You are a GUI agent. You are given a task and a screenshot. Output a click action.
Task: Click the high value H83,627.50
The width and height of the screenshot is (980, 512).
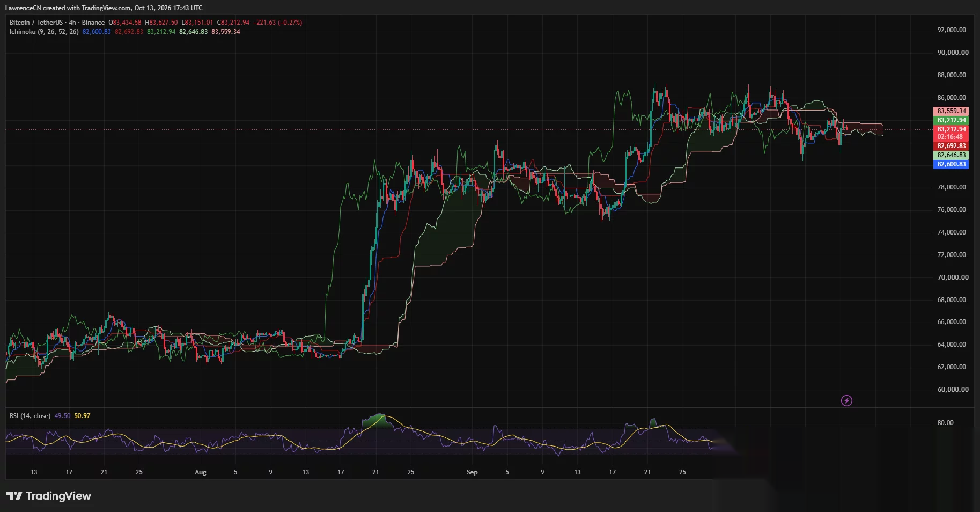(x=161, y=23)
